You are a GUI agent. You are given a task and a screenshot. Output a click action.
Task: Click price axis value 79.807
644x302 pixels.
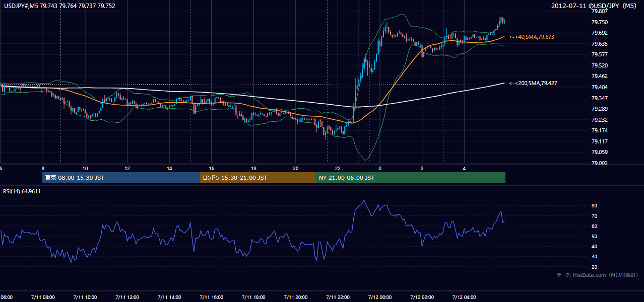[x=599, y=11]
